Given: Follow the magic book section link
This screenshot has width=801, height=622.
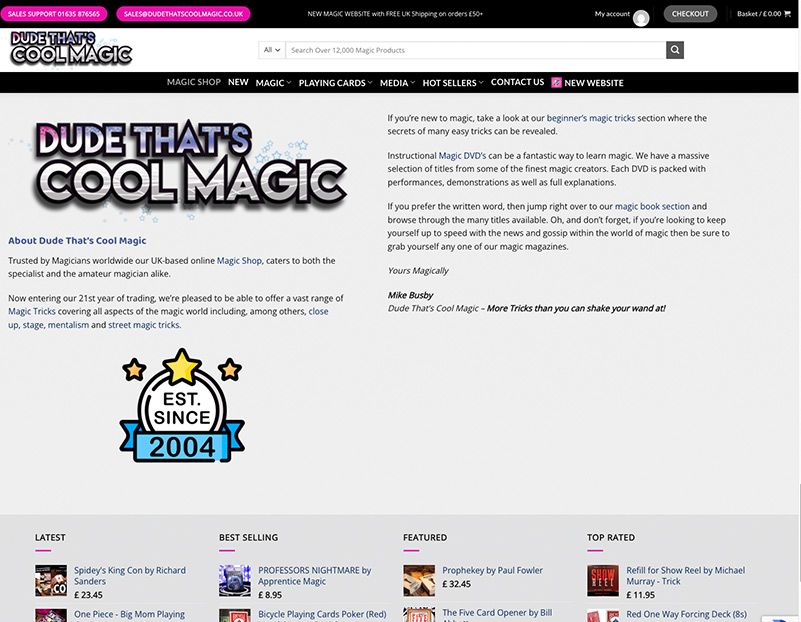Looking at the screenshot, I should coord(652,206).
